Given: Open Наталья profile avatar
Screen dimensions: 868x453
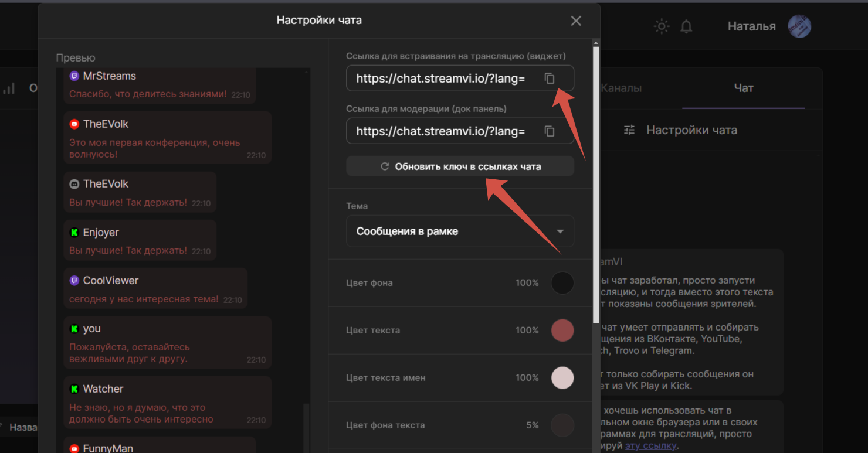Looking at the screenshot, I should [x=799, y=26].
